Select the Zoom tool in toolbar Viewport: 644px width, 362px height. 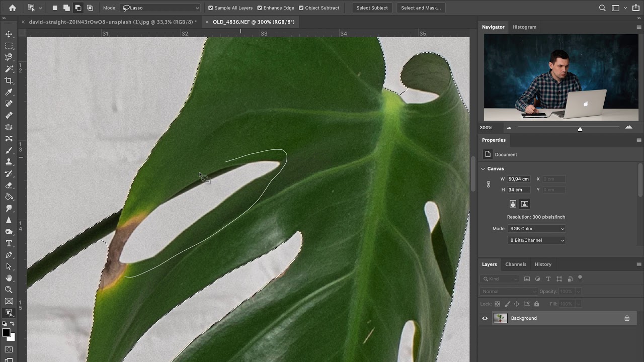[x=9, y=290]
